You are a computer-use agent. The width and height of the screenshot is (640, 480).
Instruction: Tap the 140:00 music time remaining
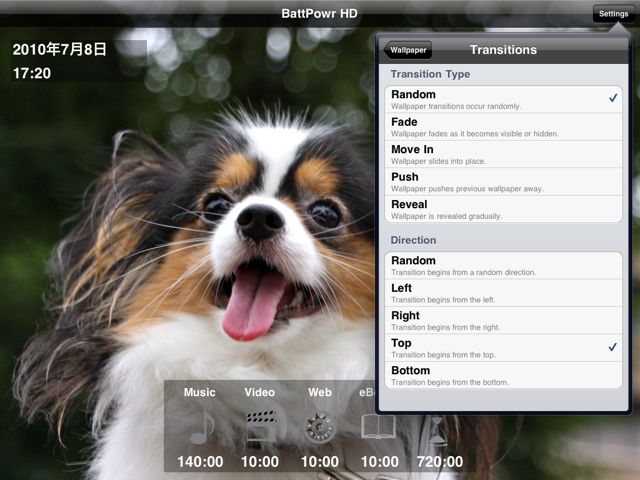[x=200, y=462]
